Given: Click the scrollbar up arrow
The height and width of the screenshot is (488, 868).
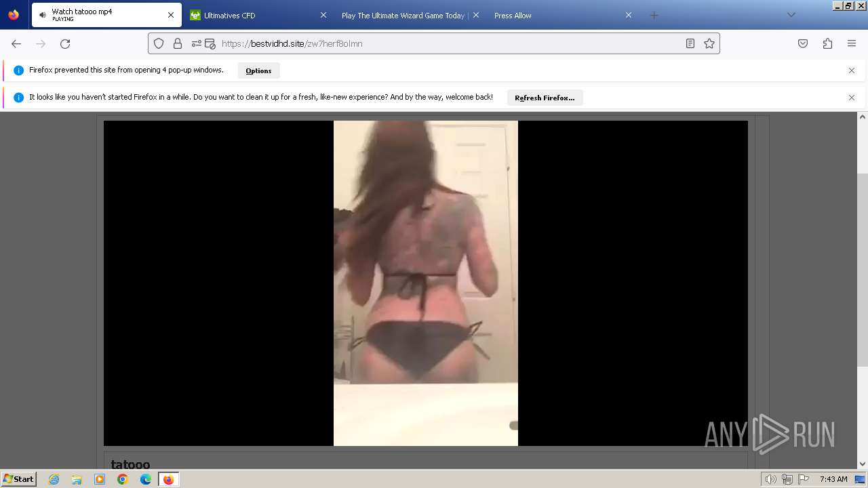Looking at the screenshot, I should pyautogui.click(x=862, y=117).
